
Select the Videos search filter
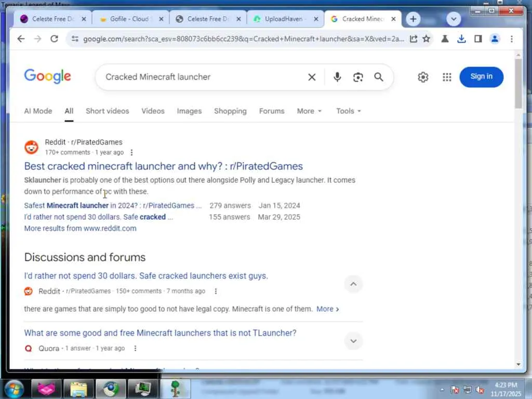(x=153, y=111)
